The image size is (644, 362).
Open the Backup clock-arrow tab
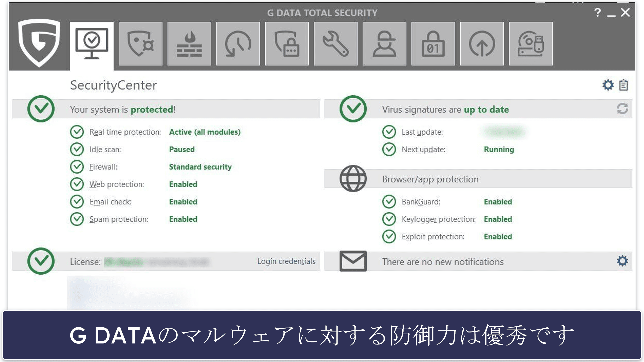click(x=238, y=44)
